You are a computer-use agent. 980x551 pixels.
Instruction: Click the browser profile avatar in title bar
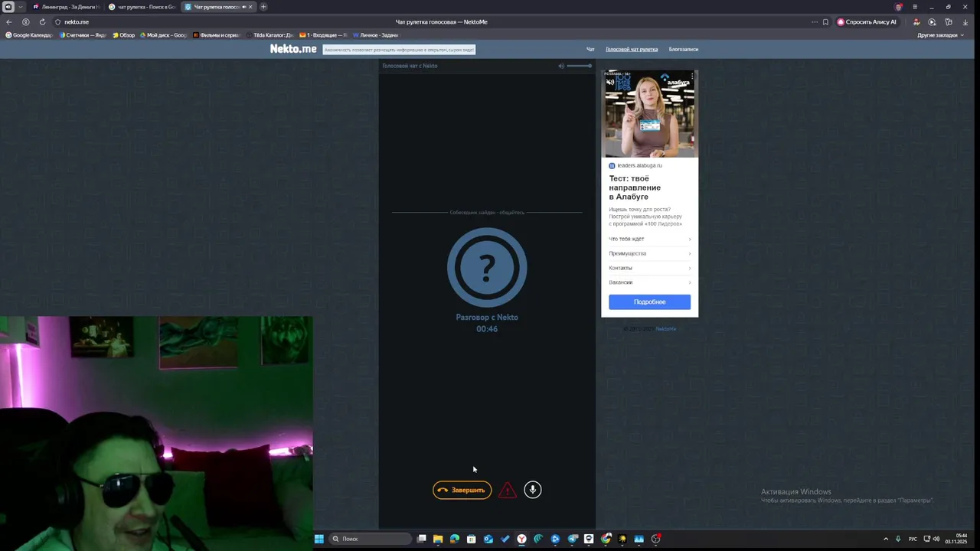point(899,7)
